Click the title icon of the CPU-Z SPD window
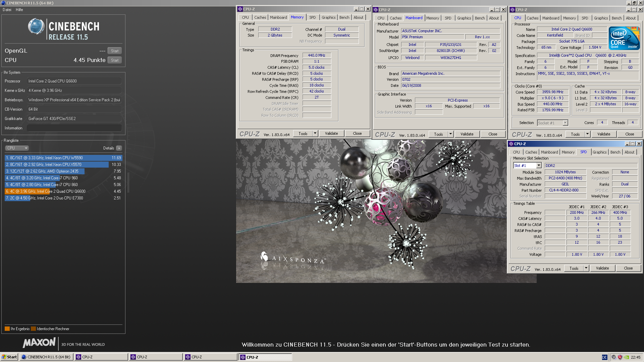The height and width of the screenshot is (362, 644). [x=511, y=144]
